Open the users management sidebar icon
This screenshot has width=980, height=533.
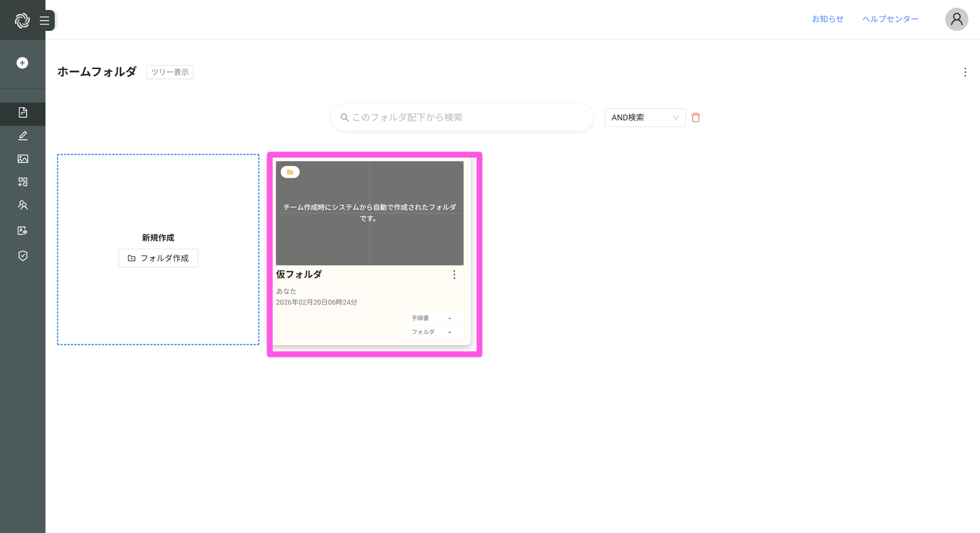pos(23,205)
